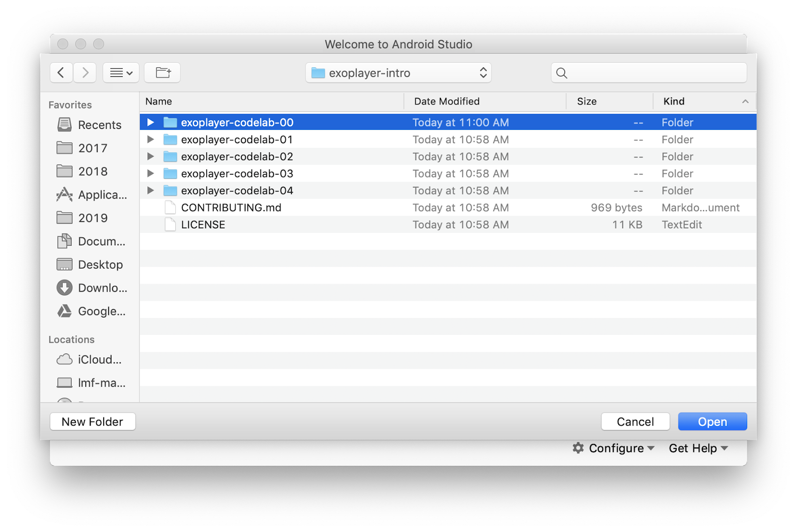The width and height of the screenshot is (797, 532).
Task: Expand the exoplayer-codelab-00 folder triangle
Action: pos(150,122)
